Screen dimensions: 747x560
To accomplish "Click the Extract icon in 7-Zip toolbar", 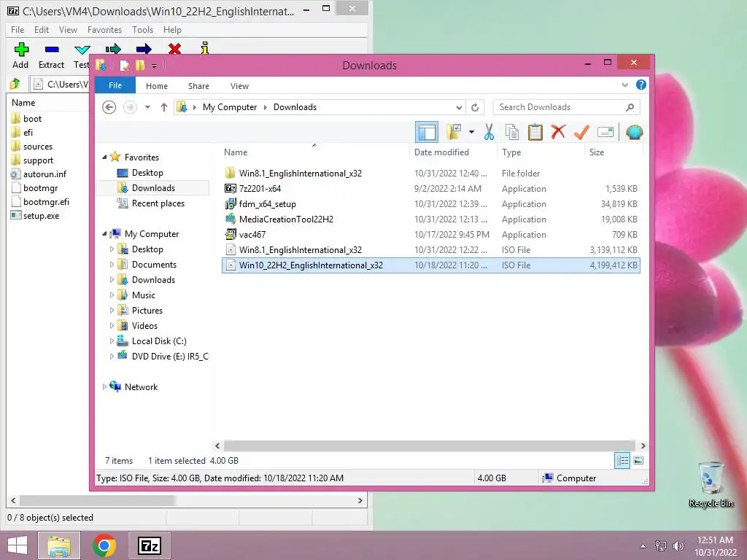I will (x=52, y=49).
